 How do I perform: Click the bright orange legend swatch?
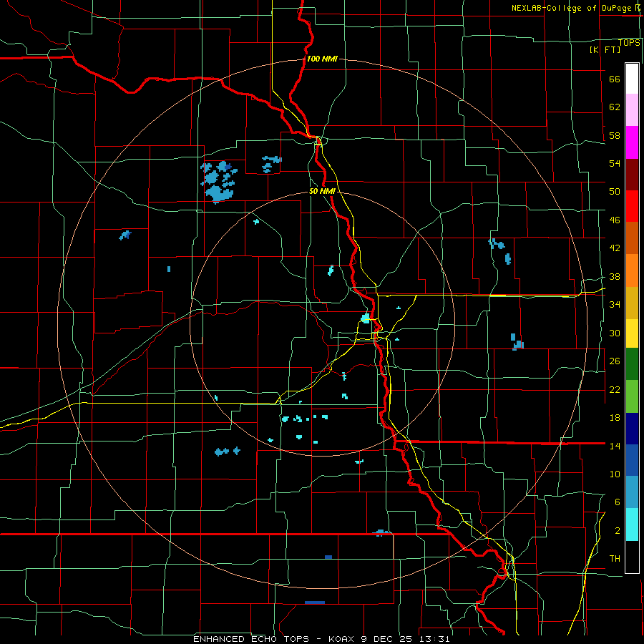coord(632,270)
